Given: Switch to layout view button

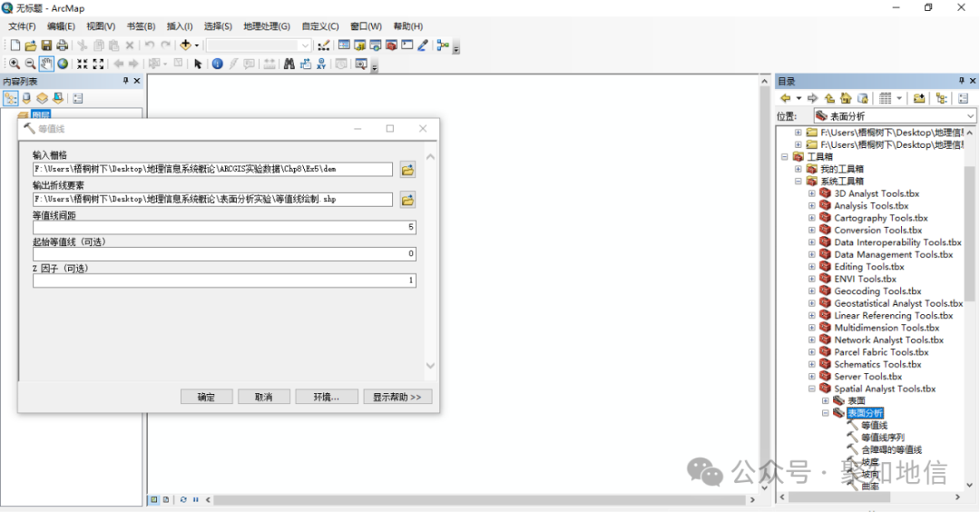Looking at the screenshot, I should [166, 500].
